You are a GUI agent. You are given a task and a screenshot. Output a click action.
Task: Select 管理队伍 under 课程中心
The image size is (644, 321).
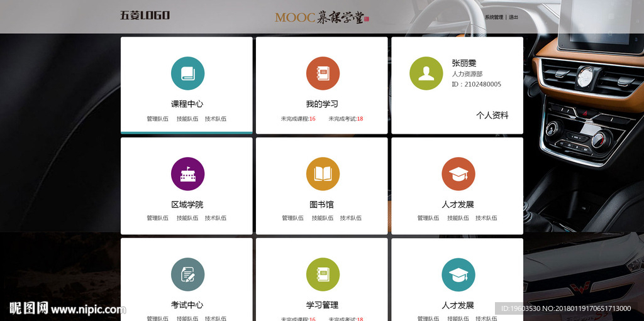(158, 119)
